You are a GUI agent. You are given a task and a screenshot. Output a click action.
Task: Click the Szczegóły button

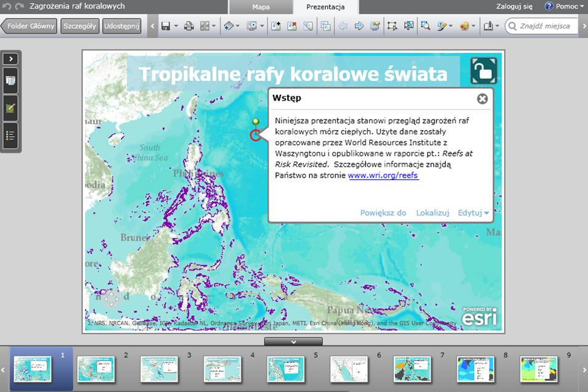pyautogui.click(x=80, y=27)
